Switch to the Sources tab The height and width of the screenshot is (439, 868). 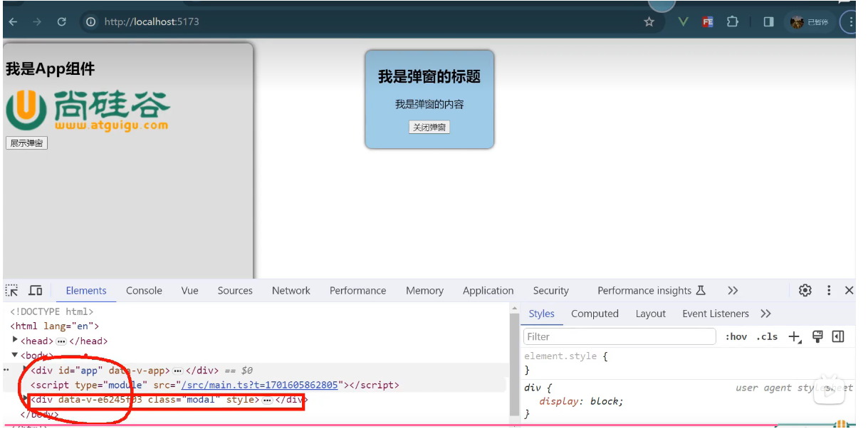coord(235,291)
